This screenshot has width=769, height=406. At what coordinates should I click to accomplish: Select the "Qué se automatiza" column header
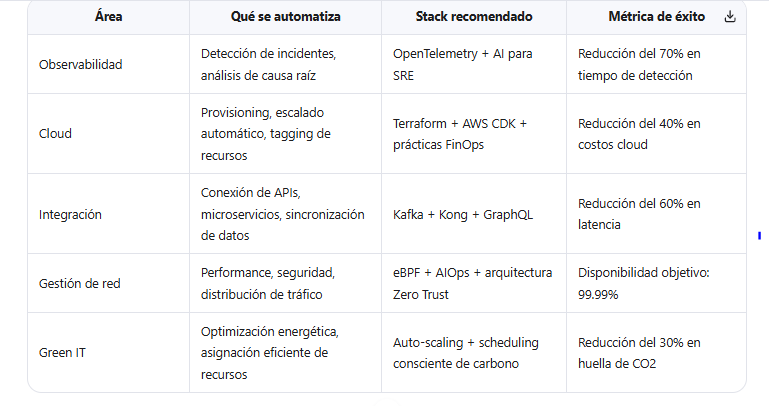coord(285,17)
